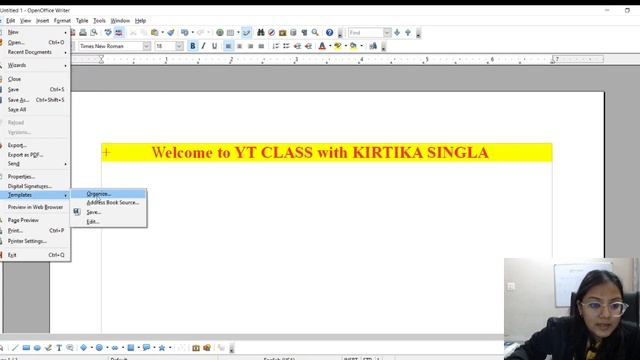Select the Text drawing tool
Image resolution: width=640 pixels, height=360 pixels.
tap(59, 348)
